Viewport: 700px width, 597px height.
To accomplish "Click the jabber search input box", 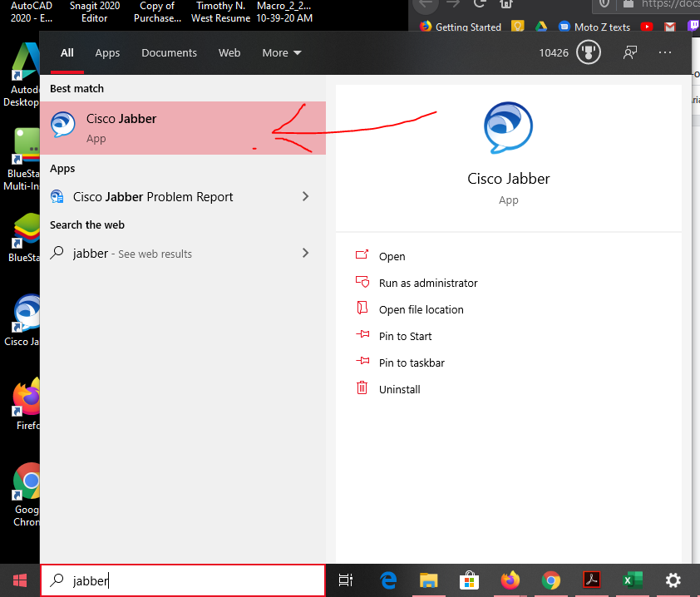I will pos(183,580).
